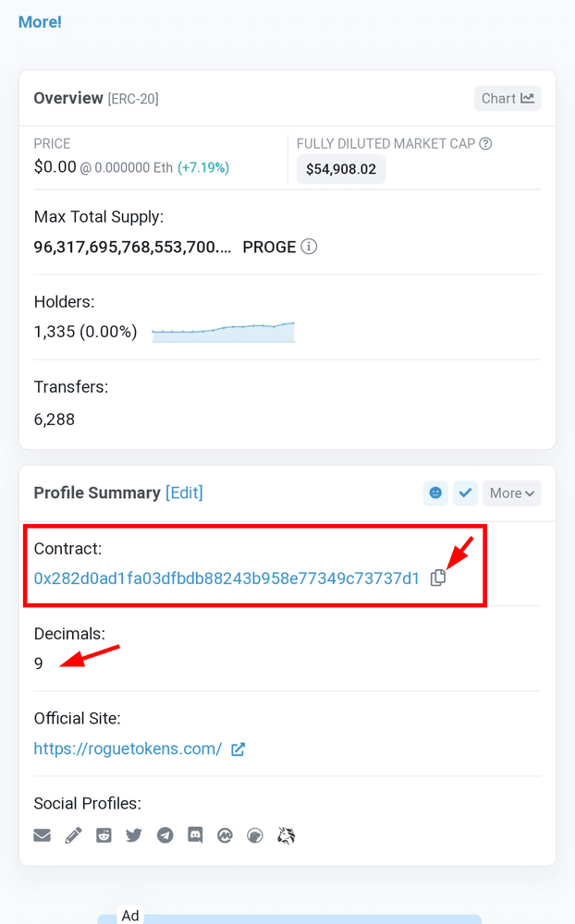Copy the contract address to clipboard
575x924 pixels.
438,577
